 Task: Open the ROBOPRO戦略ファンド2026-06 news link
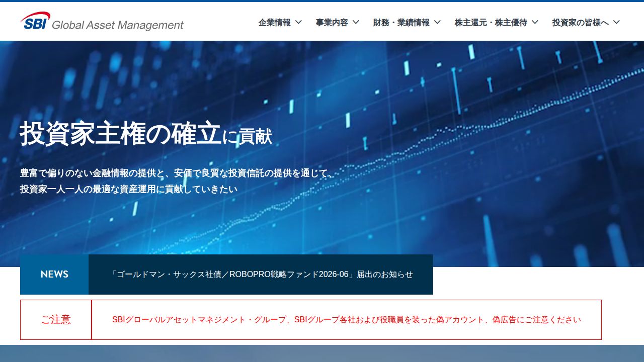point(262,275)
